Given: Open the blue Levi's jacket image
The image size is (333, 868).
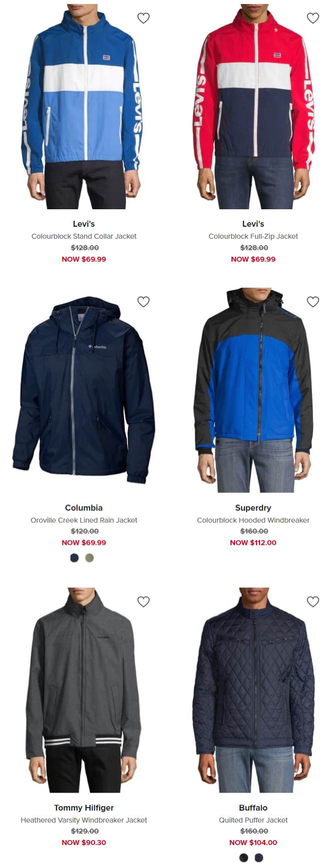Looking at the screenshot, I should 83,106.
